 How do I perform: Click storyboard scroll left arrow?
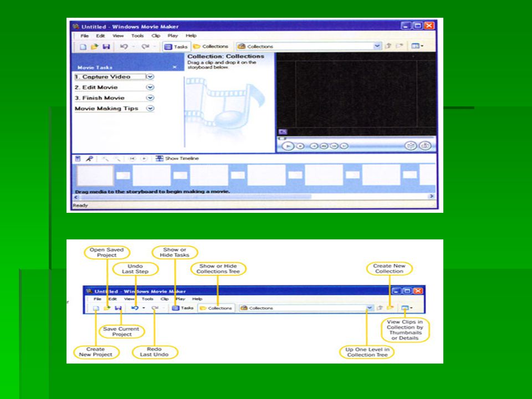click(76, 197)
